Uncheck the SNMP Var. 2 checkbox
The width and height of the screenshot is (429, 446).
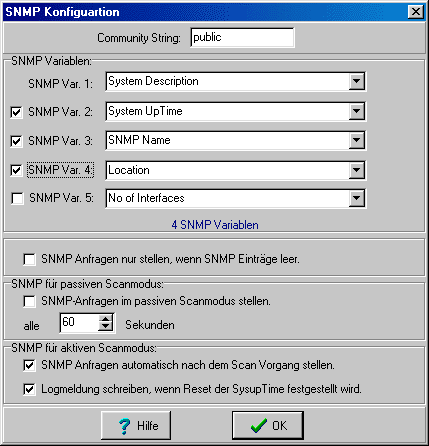pos(16,112)
